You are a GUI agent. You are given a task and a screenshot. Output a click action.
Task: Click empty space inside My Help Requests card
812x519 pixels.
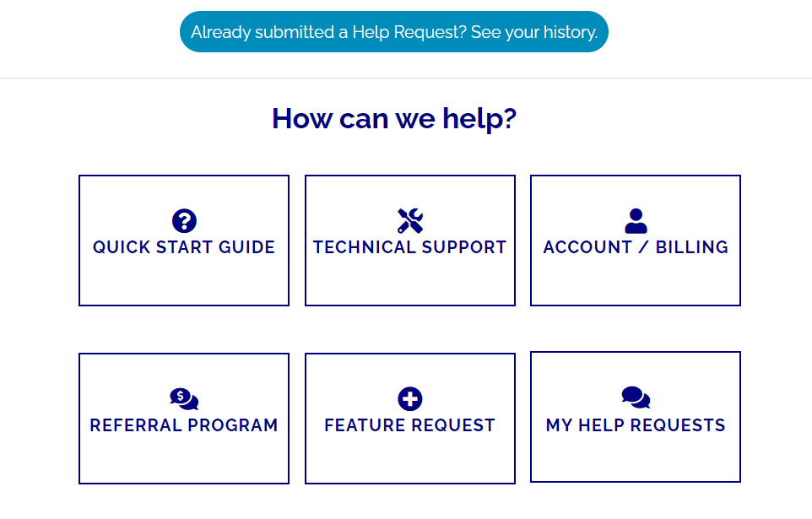(636, 459)
